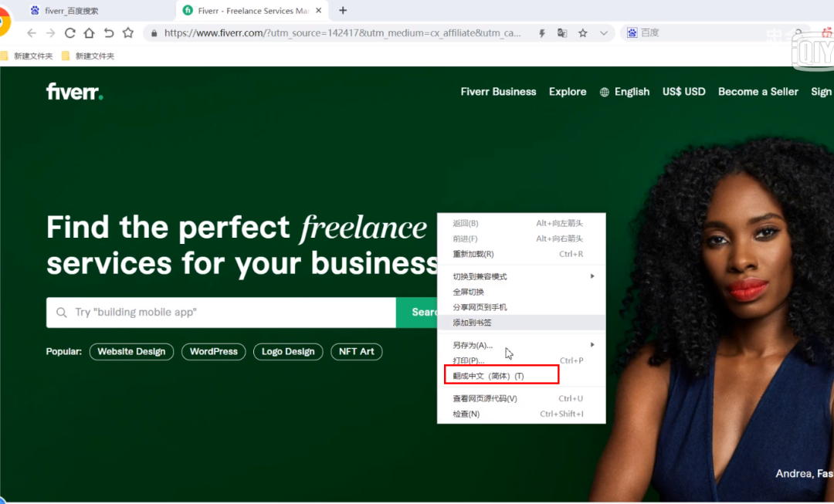Click the bookmark star beside home icon
Viewport: 834px width, 504px height.
(x=128, y=33)
